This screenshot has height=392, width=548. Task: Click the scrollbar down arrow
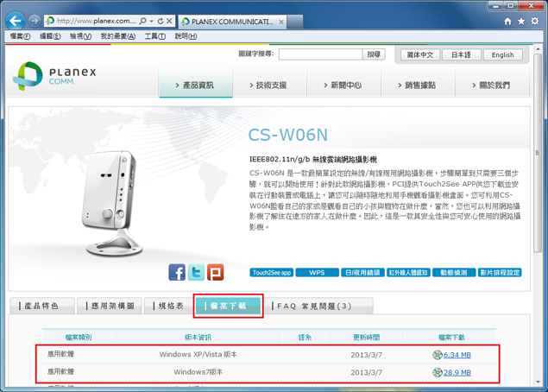pyautogui.click(x=538, y=382)
